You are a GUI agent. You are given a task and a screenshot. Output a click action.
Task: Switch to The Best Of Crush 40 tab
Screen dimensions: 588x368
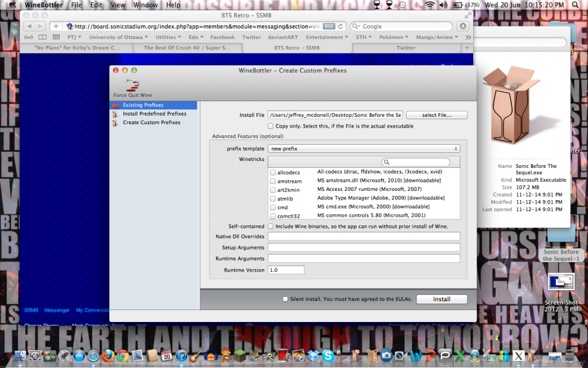[187, 48]
